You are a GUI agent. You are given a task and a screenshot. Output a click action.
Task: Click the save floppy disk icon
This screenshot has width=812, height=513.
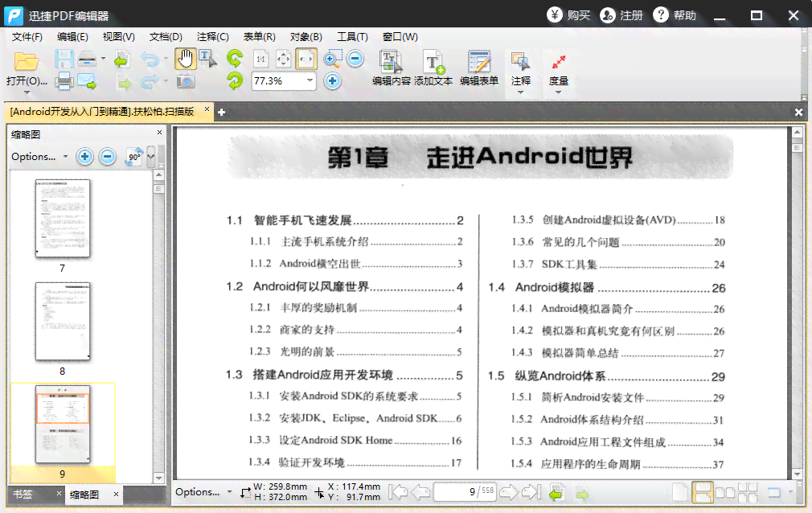(64, 59)
